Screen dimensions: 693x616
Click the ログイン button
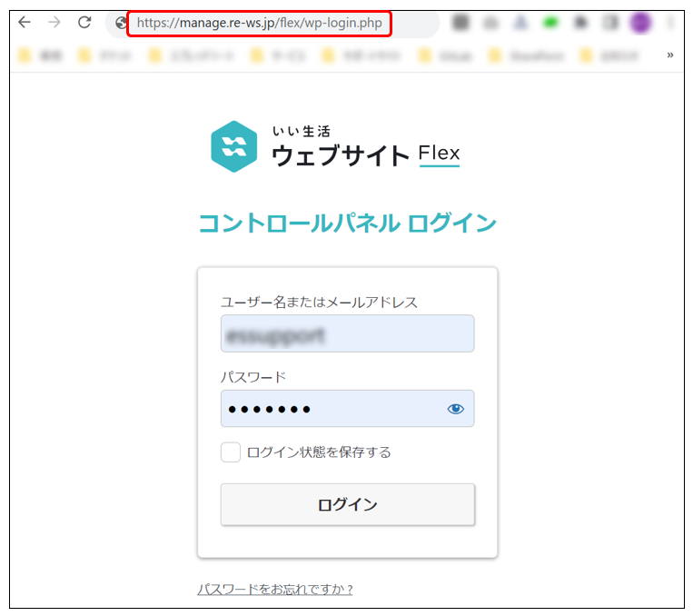[347, 504]
